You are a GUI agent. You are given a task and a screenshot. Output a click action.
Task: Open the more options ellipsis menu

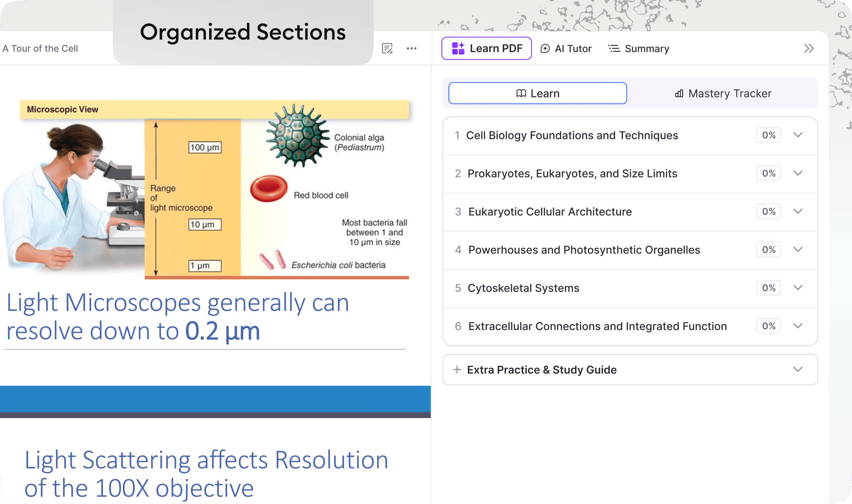coord(412,49)
